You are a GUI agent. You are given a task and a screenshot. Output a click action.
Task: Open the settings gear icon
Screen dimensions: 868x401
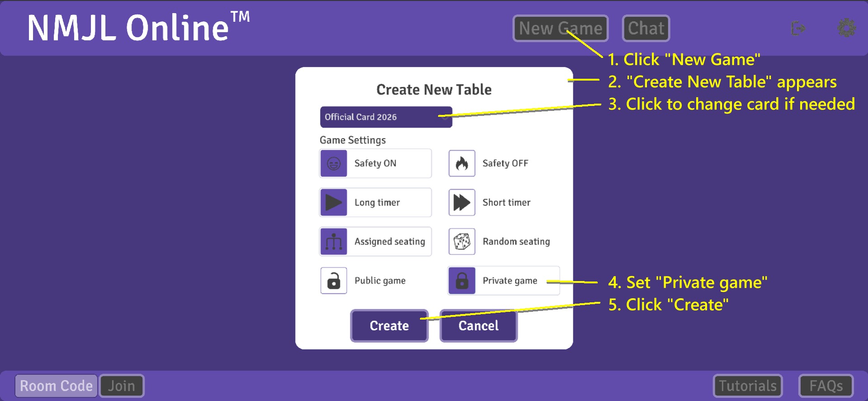pyautogui.click(x=846, y=28)
